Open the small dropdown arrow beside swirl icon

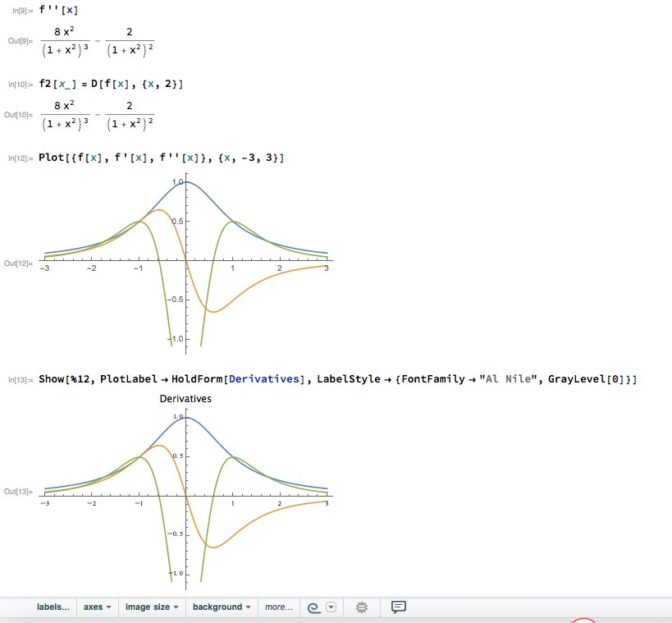pos(331,607)
